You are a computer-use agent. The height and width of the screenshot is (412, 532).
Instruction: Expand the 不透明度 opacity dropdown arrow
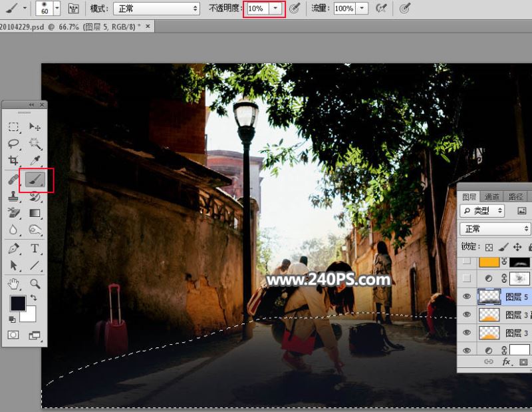pos(276,9)
